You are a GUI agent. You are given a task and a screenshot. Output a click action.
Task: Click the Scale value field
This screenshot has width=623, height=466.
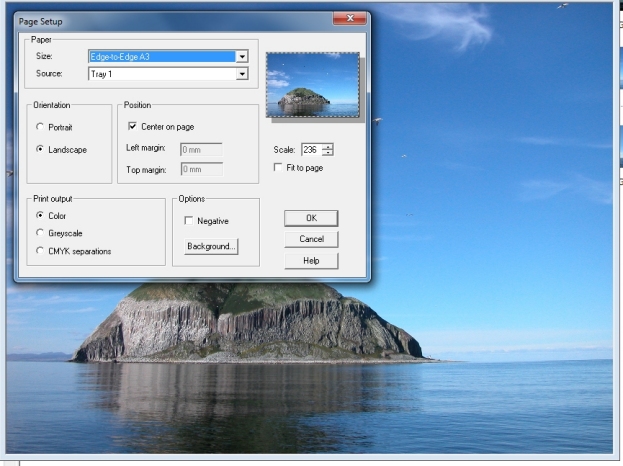point(312,150)
